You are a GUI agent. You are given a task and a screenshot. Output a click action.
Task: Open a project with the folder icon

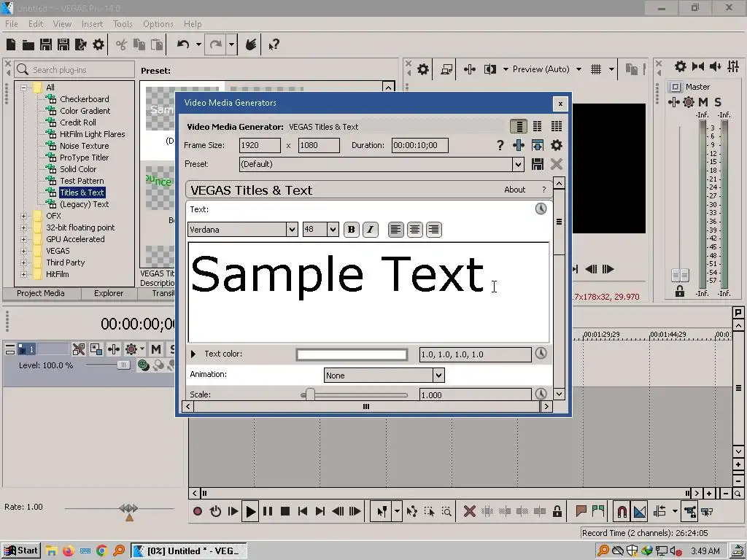[x=28, y=44]
